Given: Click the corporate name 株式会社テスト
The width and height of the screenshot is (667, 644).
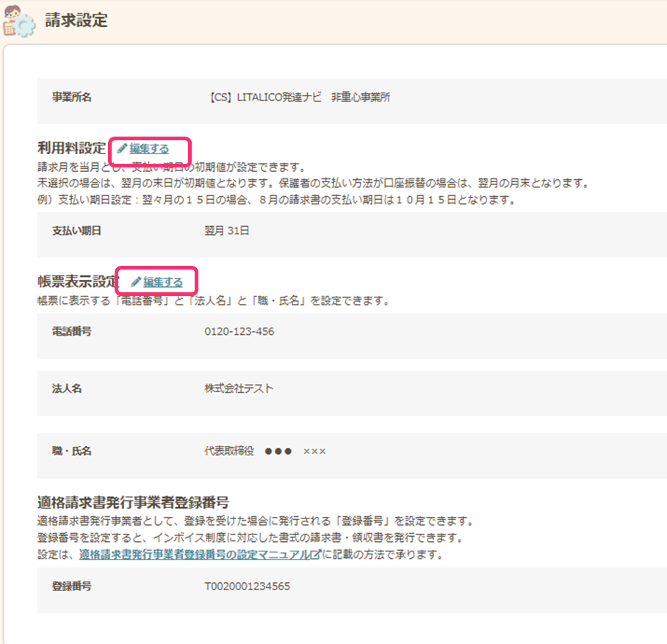Looking at the screenshot, I should 239,389.
